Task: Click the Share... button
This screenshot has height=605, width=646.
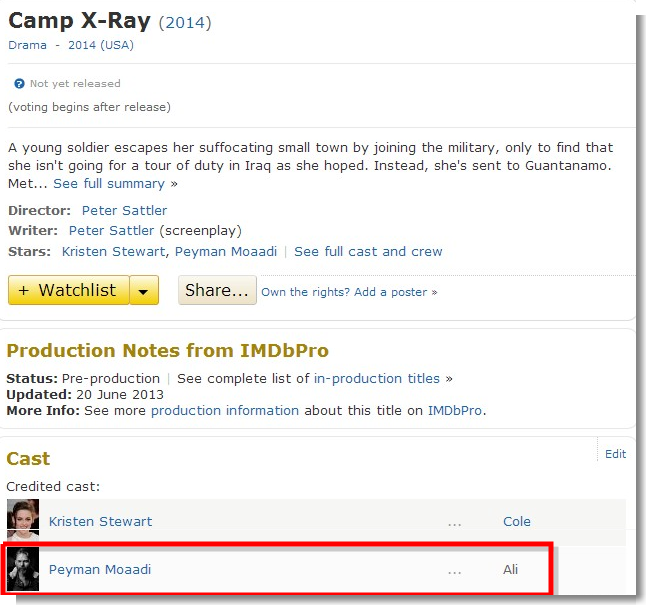Action: pyautogui.click(x=217, y=291)
